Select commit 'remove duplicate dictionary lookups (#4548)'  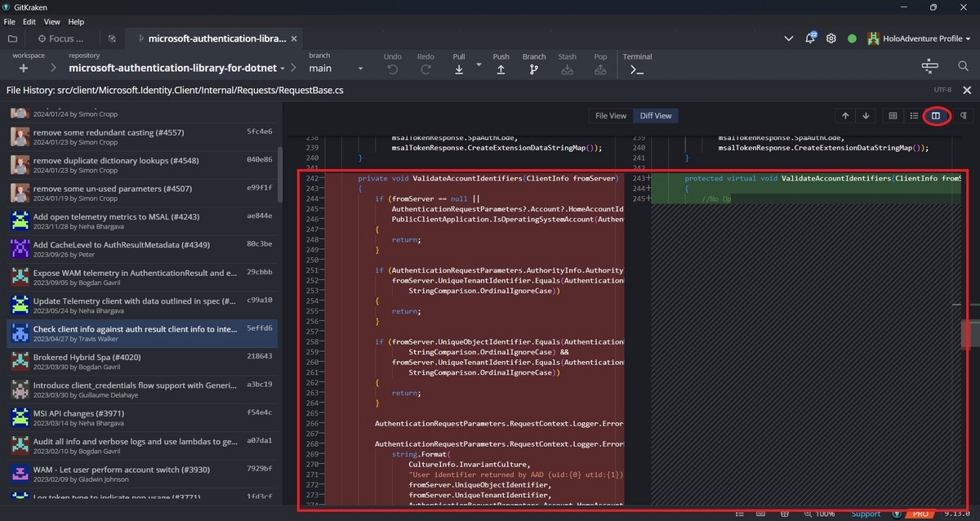coord(142,165)
